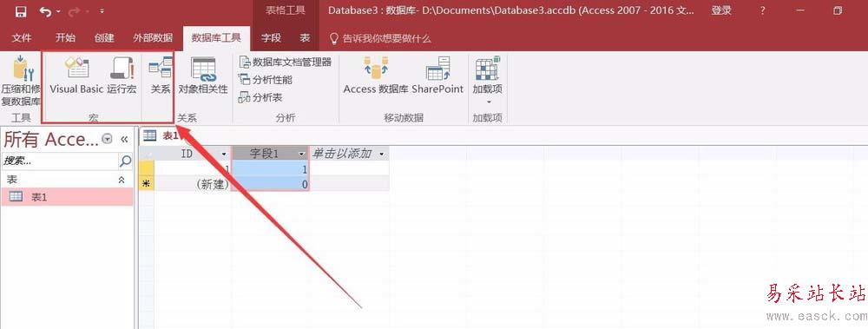Open the Customize Quick Access Toolbar dropdown
The width and height of the screenshot is (868, 329).
point(102,11)
